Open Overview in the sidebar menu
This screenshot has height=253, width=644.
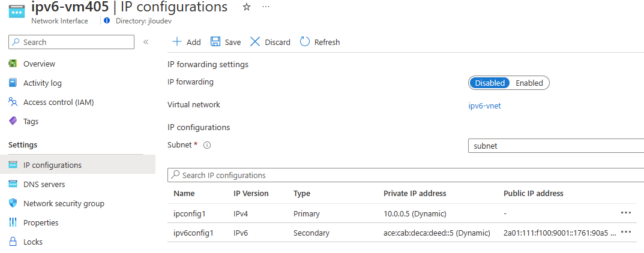coord(39,64)
